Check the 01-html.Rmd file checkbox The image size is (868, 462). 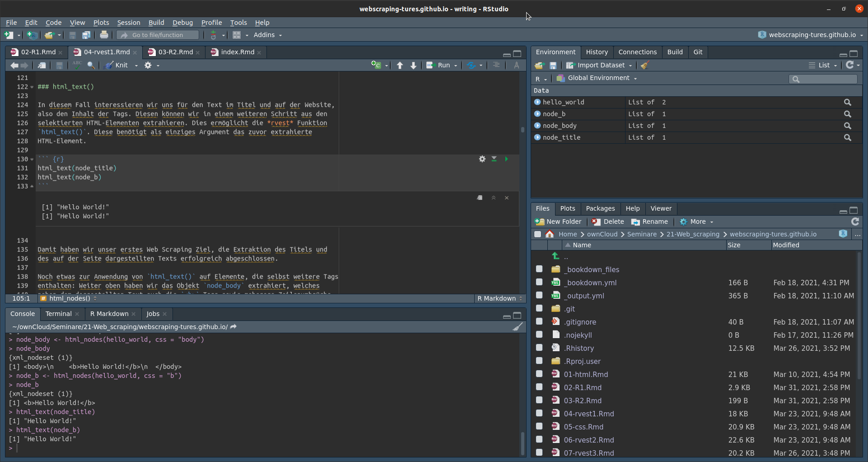tap(539, 374)
